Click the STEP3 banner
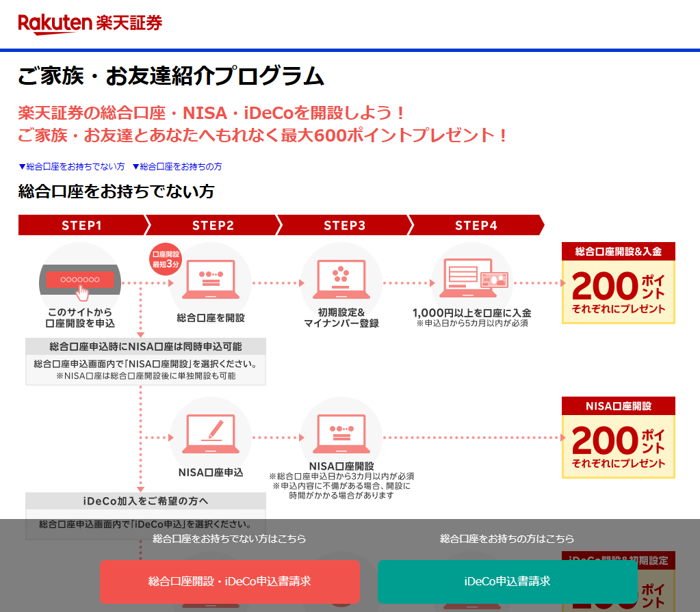 tap(344, 225)
